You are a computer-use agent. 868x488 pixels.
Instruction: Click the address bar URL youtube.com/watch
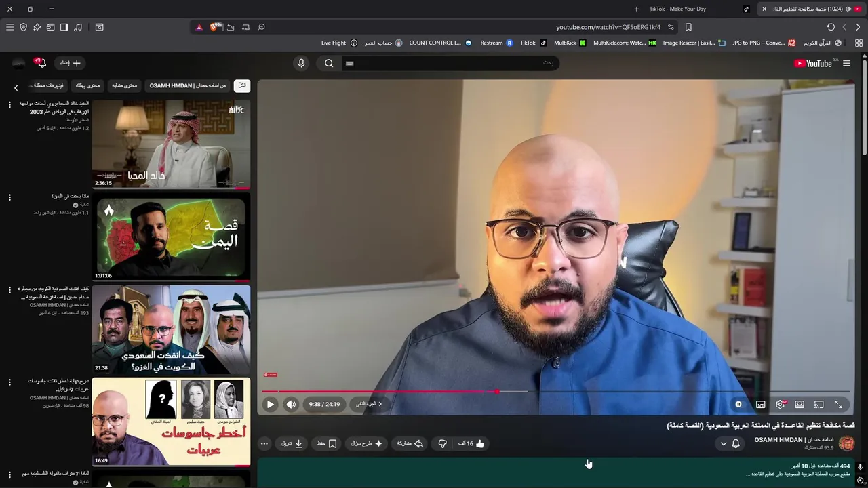(x=608, y=27)
